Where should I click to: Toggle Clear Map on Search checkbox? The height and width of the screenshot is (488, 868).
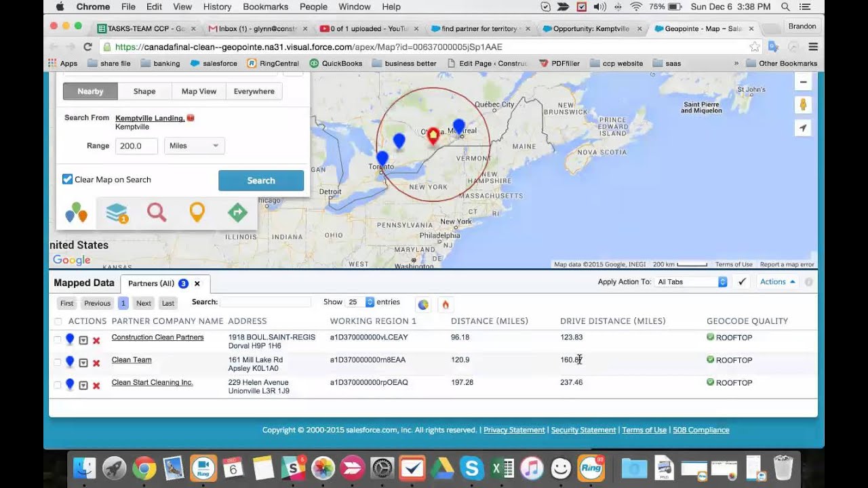click(67, 179)
